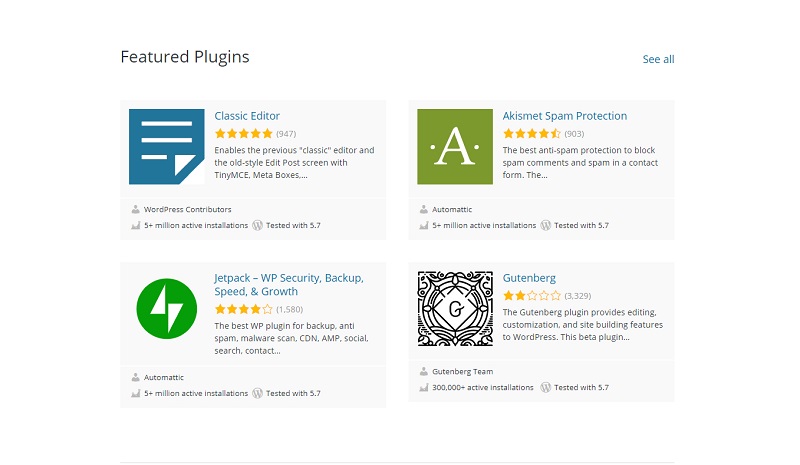The width and height of the screenshot is (800, 465).
Task: Open Akismet Spam Protection title link
Action: coord(565,116)
